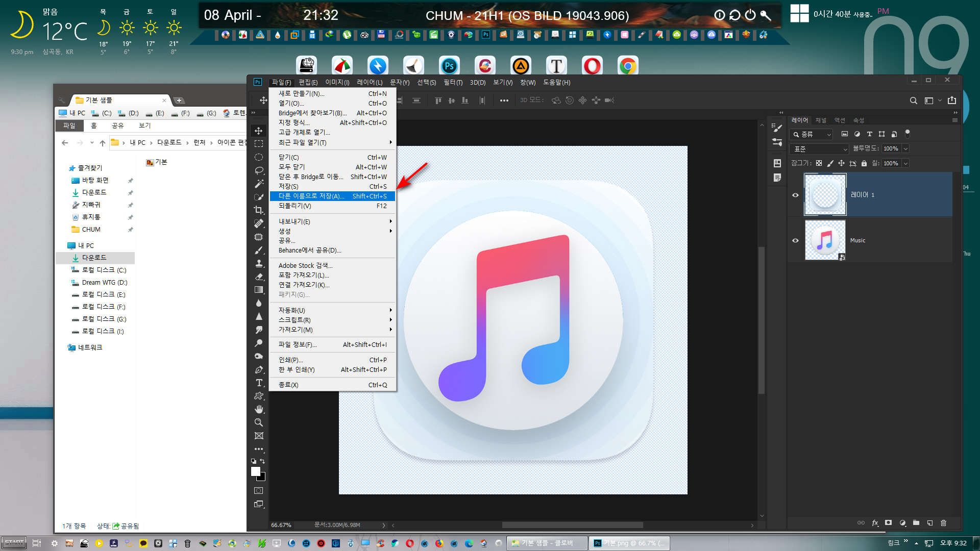Open the workspace switcher dropdown
The image size is (980, 551).
pyautogui.click(x=933, y=101)
